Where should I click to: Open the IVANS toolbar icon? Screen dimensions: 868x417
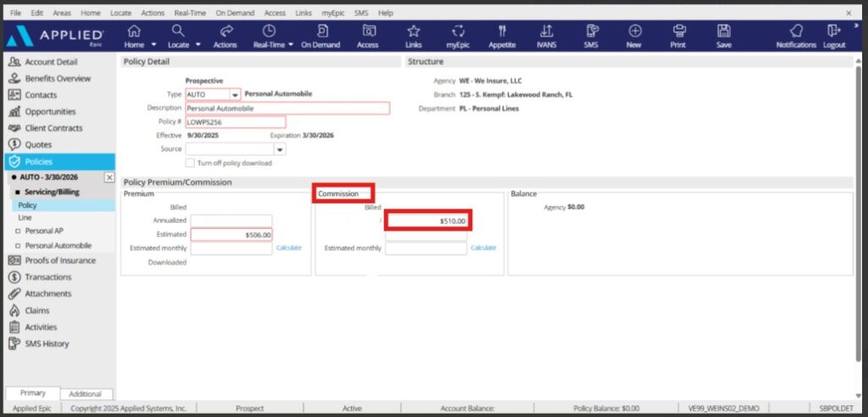547,35
